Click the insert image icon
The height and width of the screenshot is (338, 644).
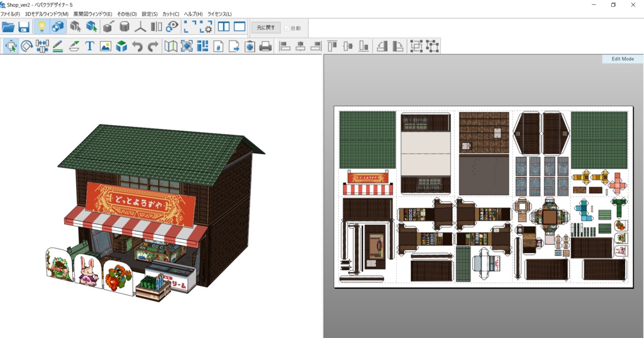106,46
